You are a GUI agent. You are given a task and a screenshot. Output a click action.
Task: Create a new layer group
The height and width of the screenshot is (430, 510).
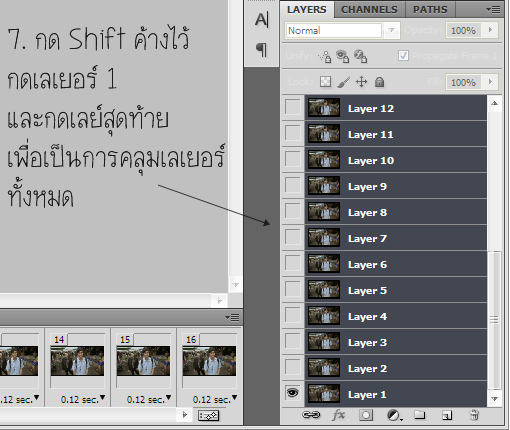(x=420, y=415)
